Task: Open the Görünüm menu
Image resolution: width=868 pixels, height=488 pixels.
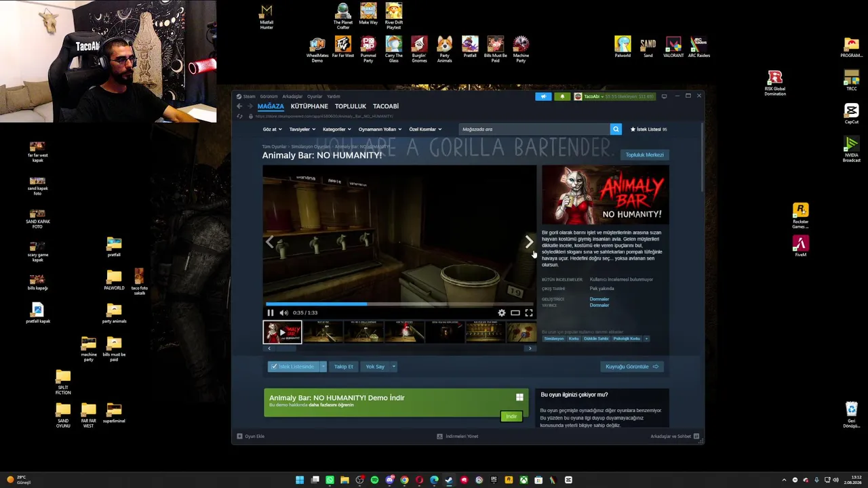Action: (269, 96)
